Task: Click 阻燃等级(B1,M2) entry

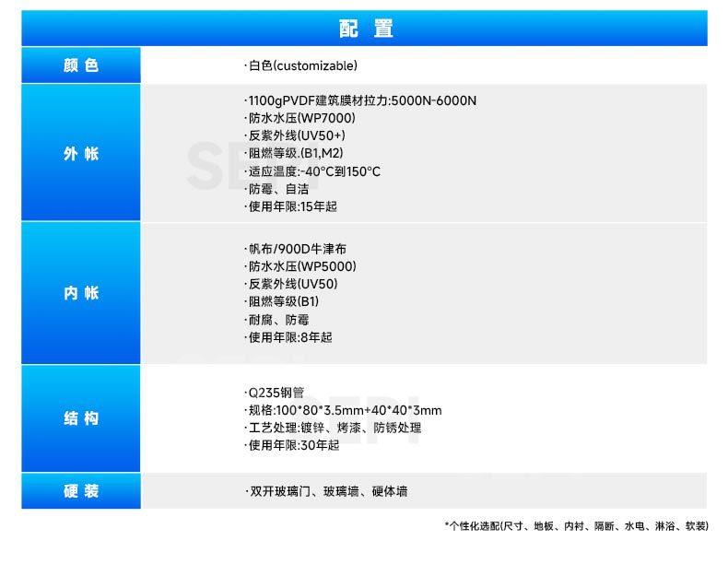Action: 294,153
